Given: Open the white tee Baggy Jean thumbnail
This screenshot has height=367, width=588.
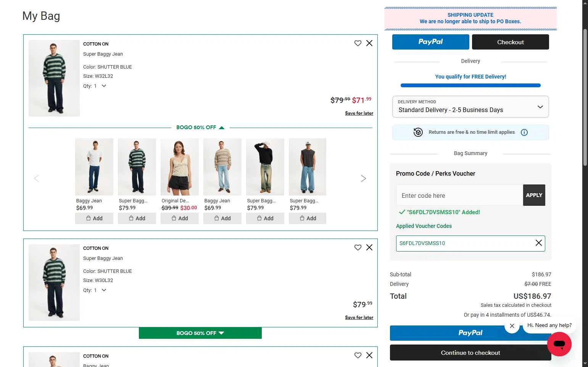Looking at the screenshot, I should (x=94, y=167).
